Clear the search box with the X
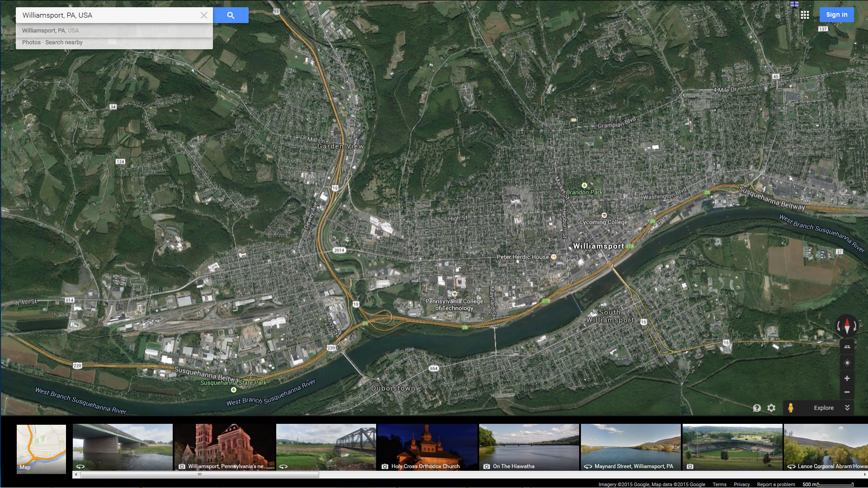The height and width of the screenshot is (488, 868). coord(204,15)
